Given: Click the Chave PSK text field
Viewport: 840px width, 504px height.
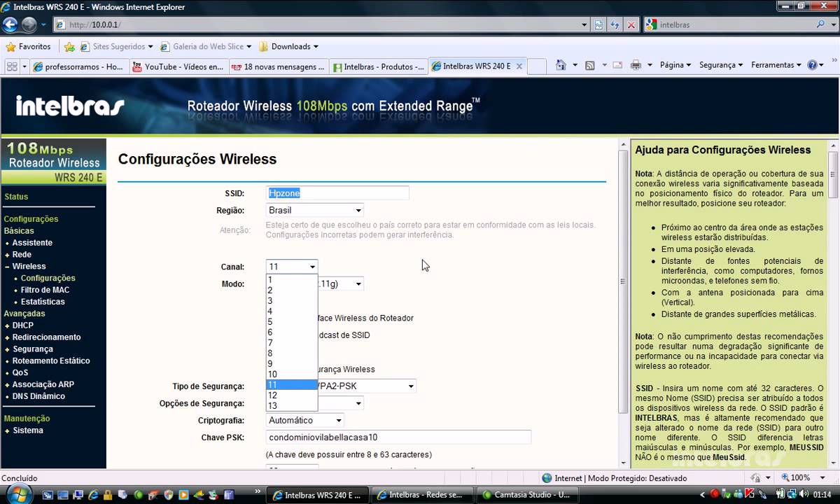Looking at the screenshot, I should (398, 437).
